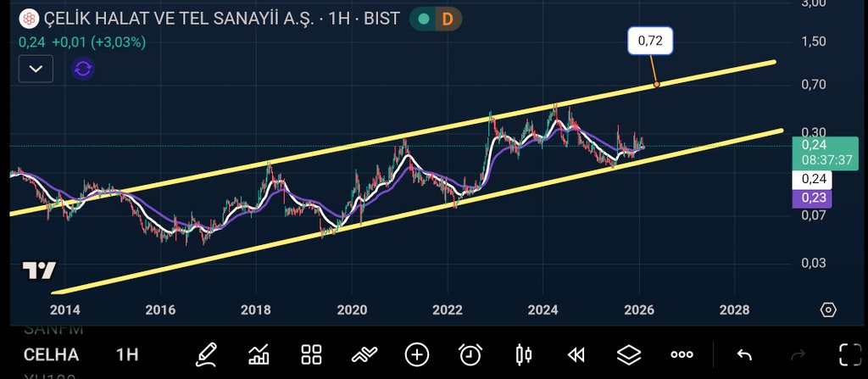Start bar replay with the rewind icon

pos(576,354)
